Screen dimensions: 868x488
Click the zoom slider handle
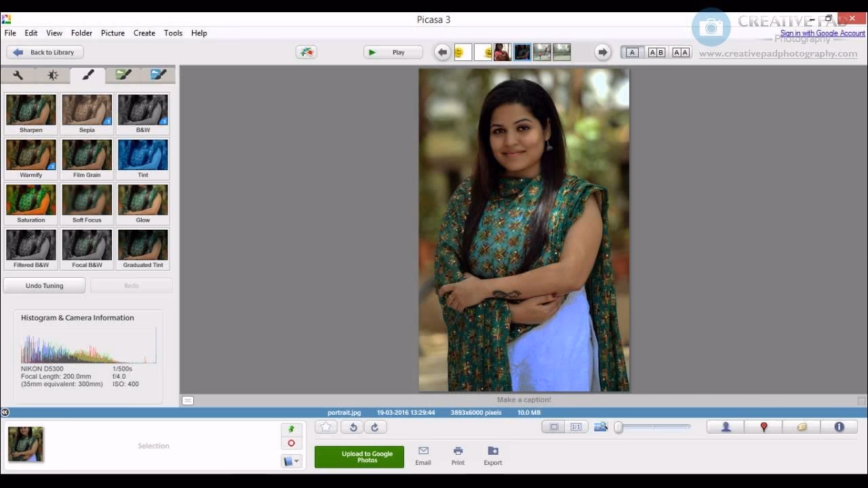point(618,427)
